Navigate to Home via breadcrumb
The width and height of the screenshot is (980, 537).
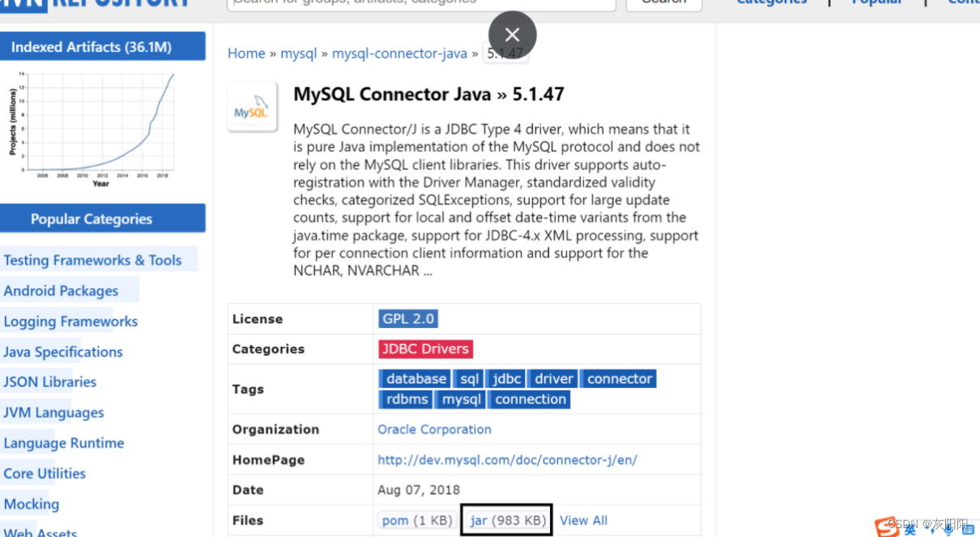[x=246, y=53]
